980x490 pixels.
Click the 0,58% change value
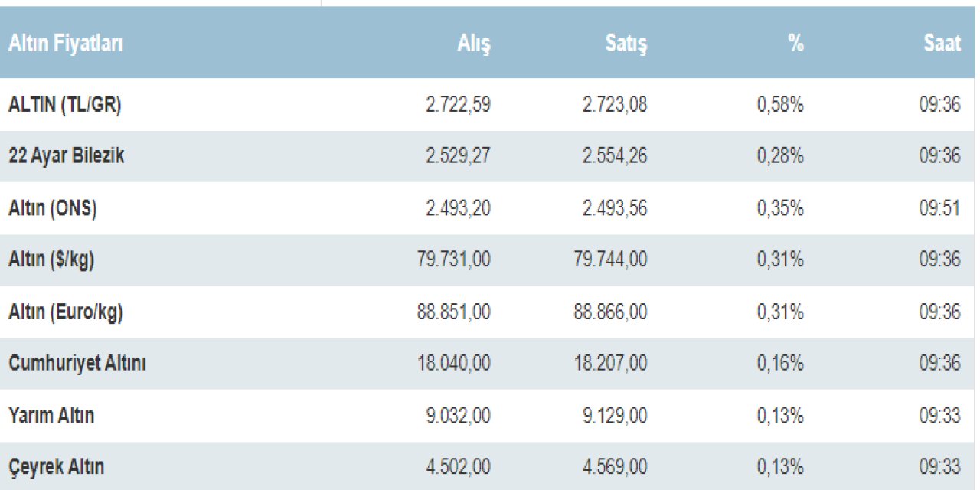click(x=780, y=105)
